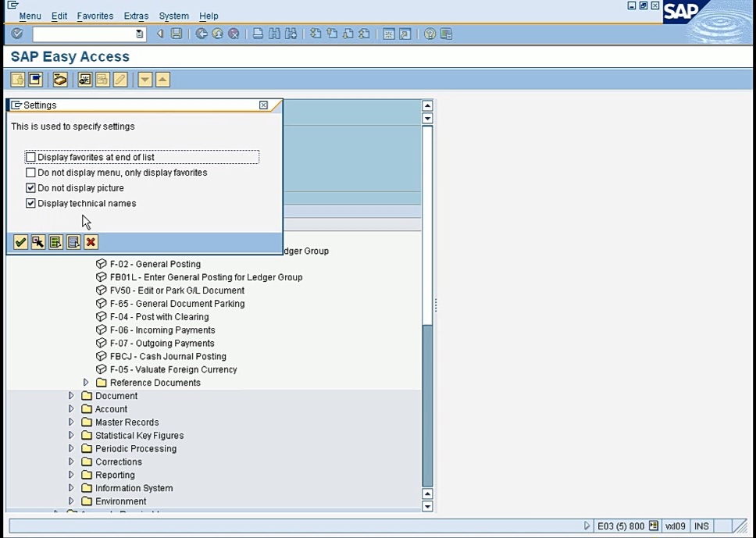This screenshot has width=756, height=538.
Task: Select F-05 - Valuate Foreign Currency
Action: click(173, 369)
